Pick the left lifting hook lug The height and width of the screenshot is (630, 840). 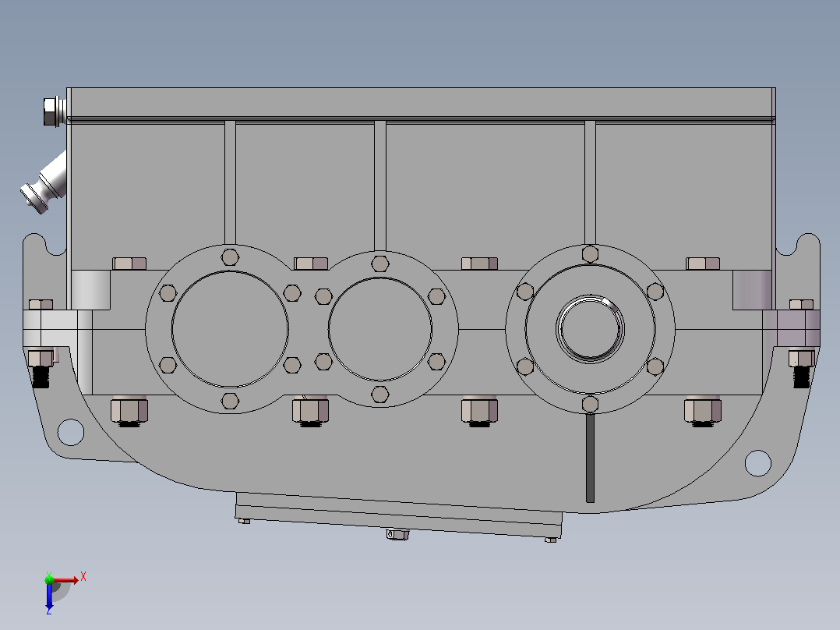point(44,245)
